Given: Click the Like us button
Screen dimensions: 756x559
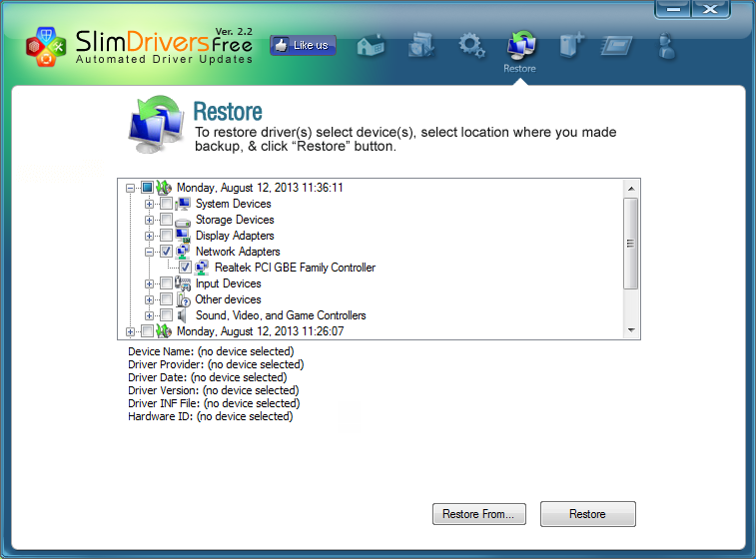Looking at the screenshot, I should coord(303,45).
